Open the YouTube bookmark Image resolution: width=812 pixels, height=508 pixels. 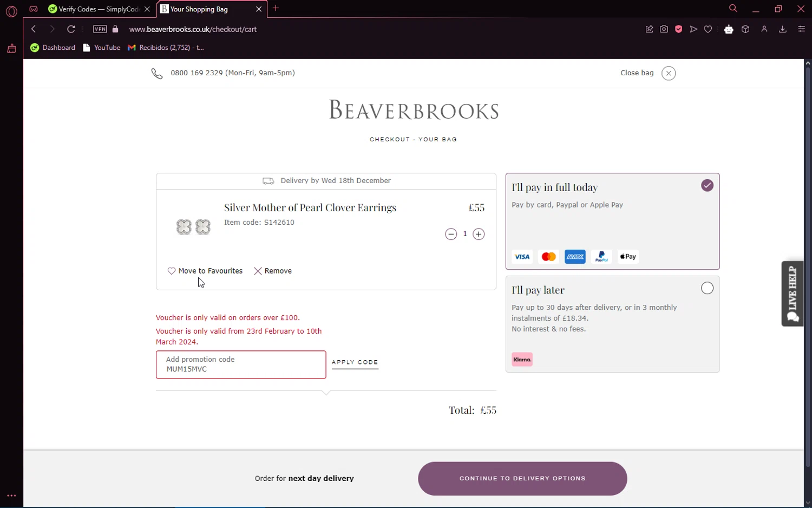[102, 48]
